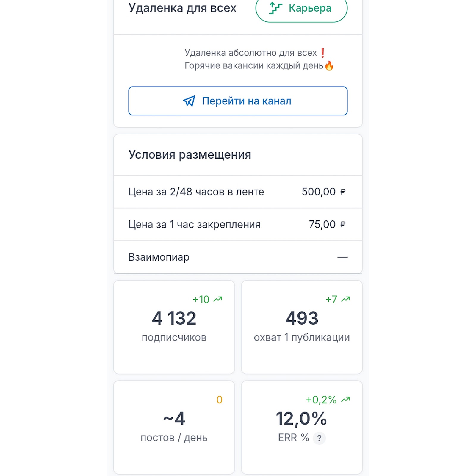
Task: Open the 4 132 подписчиков stat card
Action: 174,327
